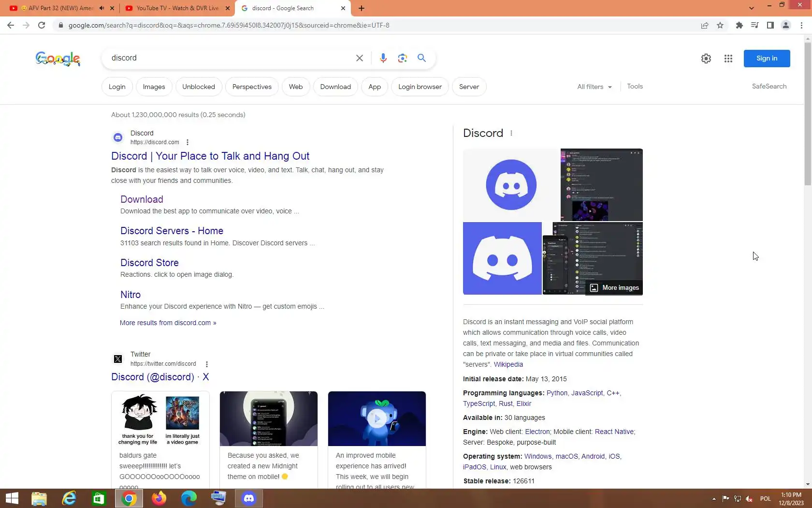Viewport: 812px width, 508px height.
Task: Open More results from discord.com
Action: pos(168,323)
